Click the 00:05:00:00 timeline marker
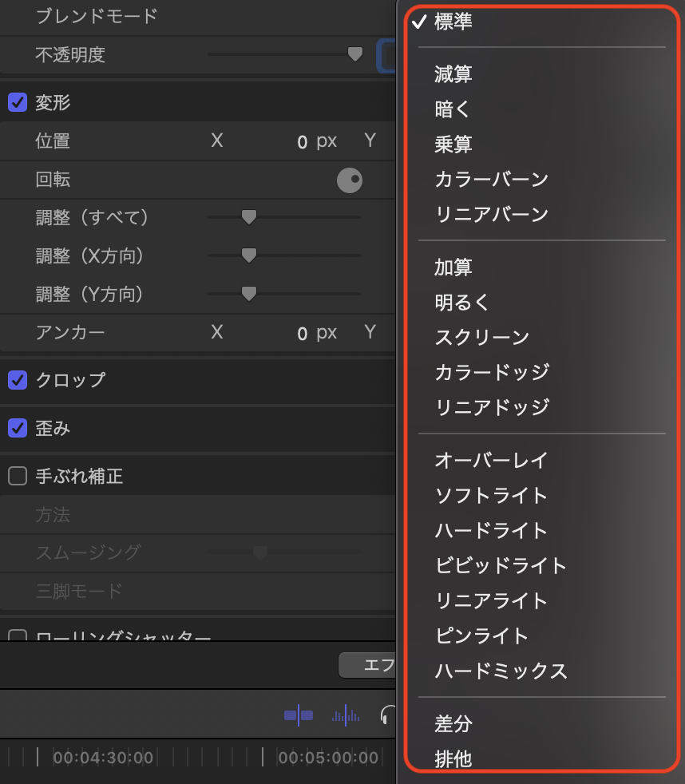 pos(328,758)
